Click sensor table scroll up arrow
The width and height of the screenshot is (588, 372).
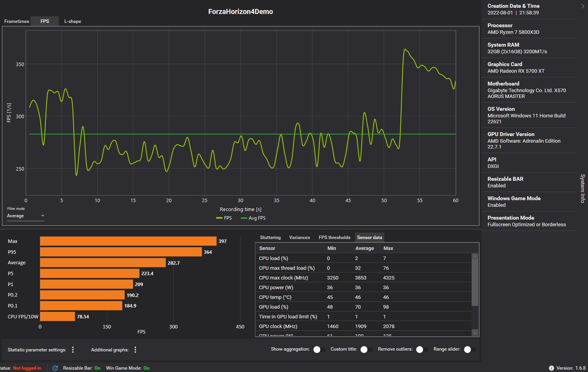[x=475, y=257]
